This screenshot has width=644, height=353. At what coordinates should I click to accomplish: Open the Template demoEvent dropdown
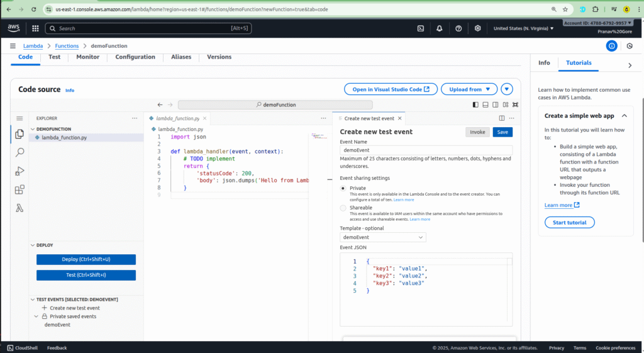(383, 237)
